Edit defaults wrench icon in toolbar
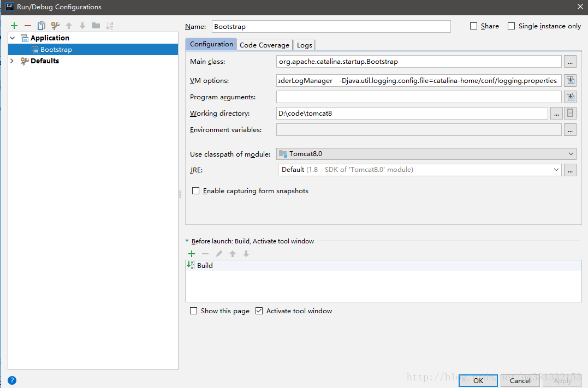The image size is (588, 388). tap(55, 26)
